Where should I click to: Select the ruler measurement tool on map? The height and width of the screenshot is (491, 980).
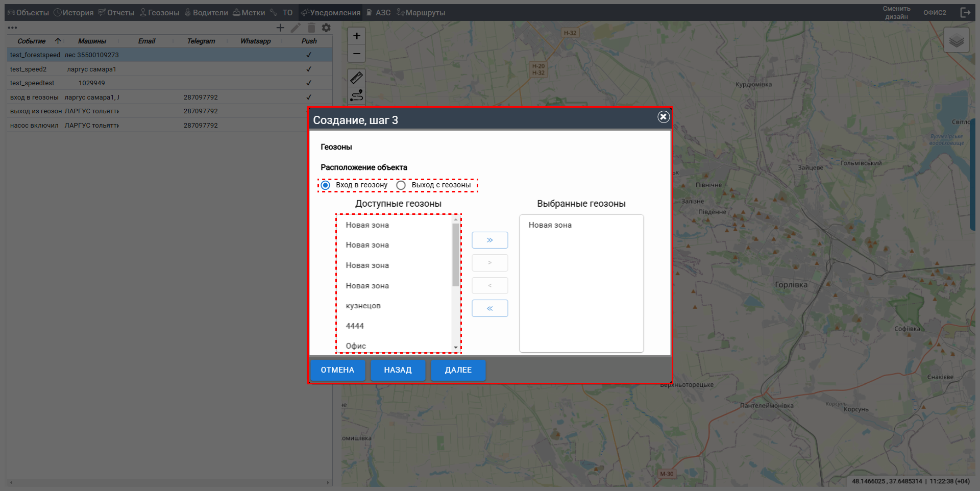pyautogui.click(x=356, y=78)
